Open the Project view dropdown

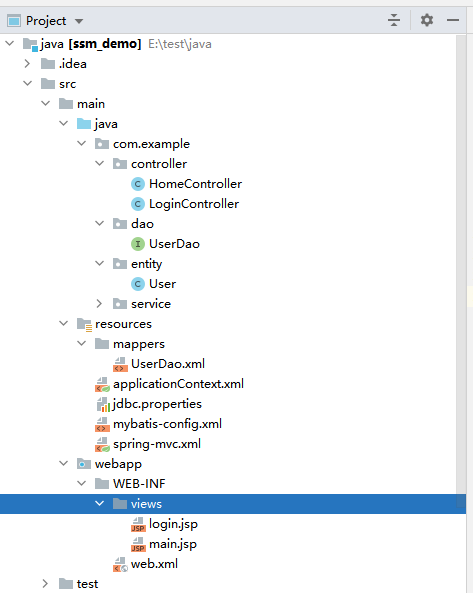pyautogui.click(x=79, y=21)
